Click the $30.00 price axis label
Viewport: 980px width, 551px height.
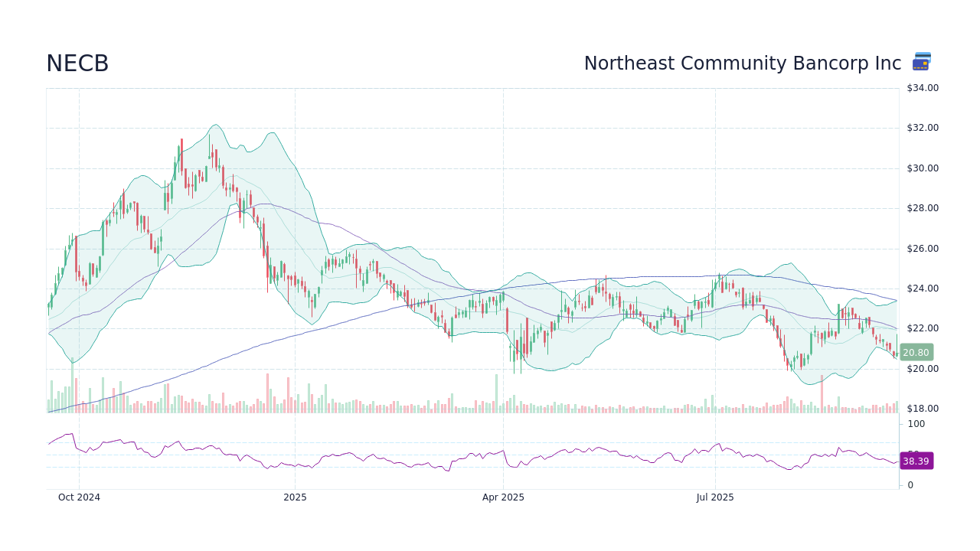pos(923,168)
